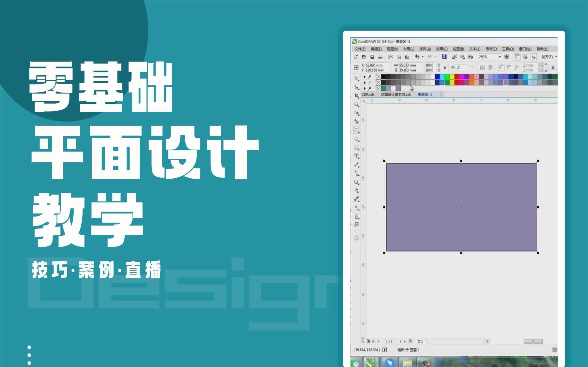Click the Undo arrow
The width and height of the screenshot is (588, 367).
(417, 57)
